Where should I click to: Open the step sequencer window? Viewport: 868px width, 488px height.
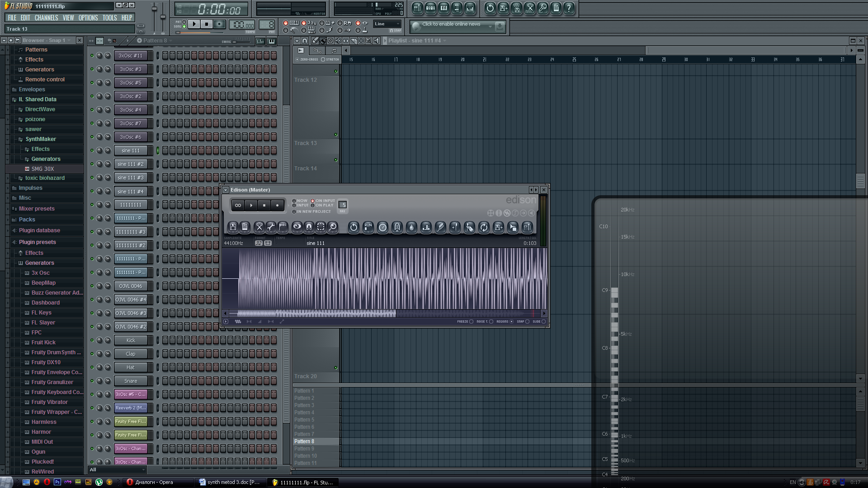tap(430, 8)
